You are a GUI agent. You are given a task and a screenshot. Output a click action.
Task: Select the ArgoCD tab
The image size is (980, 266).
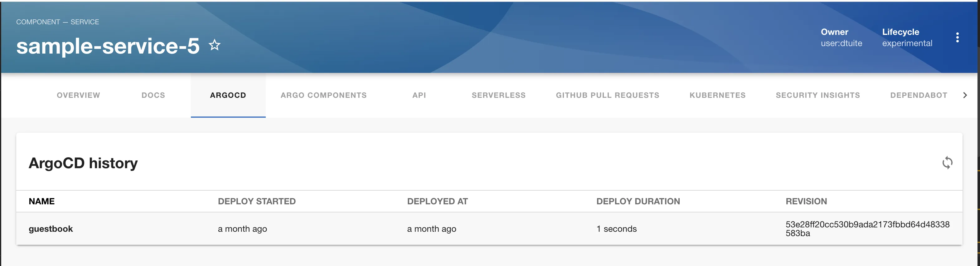228,95
